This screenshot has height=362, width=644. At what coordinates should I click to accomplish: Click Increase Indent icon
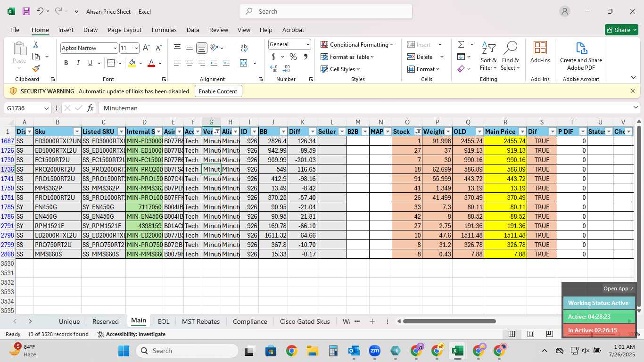[226, 63]
